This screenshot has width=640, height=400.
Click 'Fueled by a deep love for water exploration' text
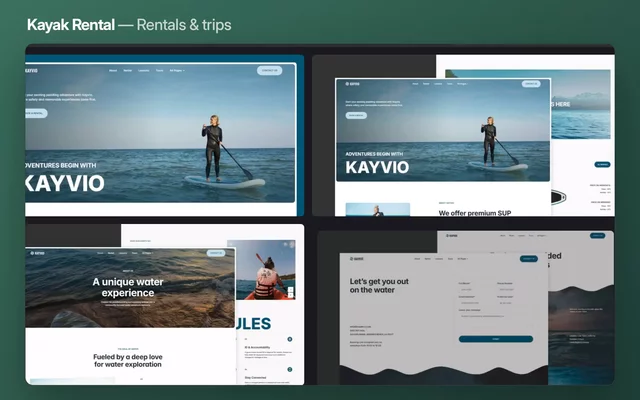pyautogui.click(x=128, y=360)
